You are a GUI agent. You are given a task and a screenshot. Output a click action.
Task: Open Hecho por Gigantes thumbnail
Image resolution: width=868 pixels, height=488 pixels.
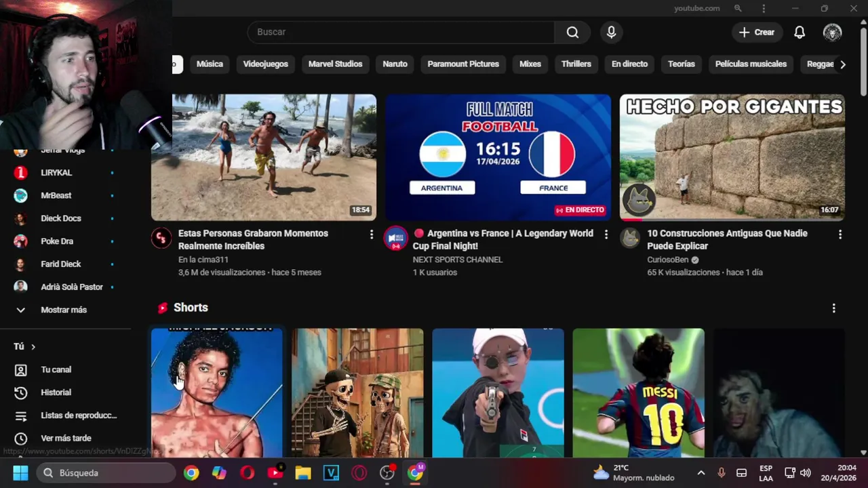pos(732,157)
